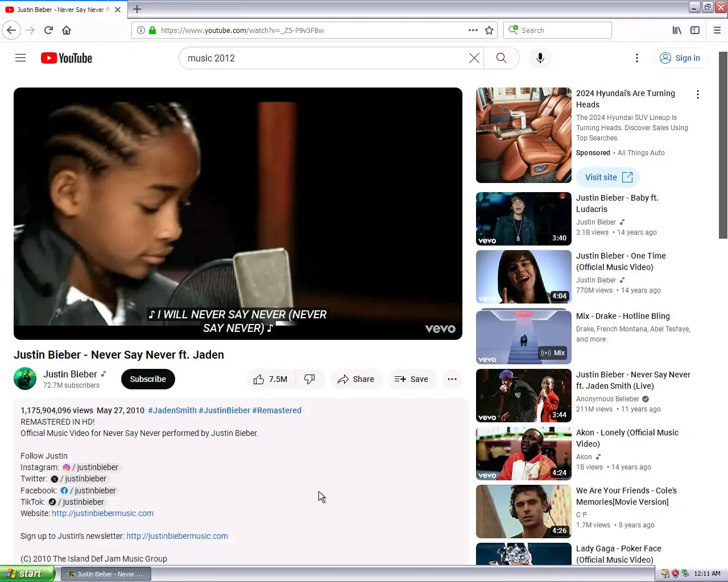Viewport: 728px width, 582px height.
Task: Open ad options three-dot menu
Action: (x=698, y=94)
